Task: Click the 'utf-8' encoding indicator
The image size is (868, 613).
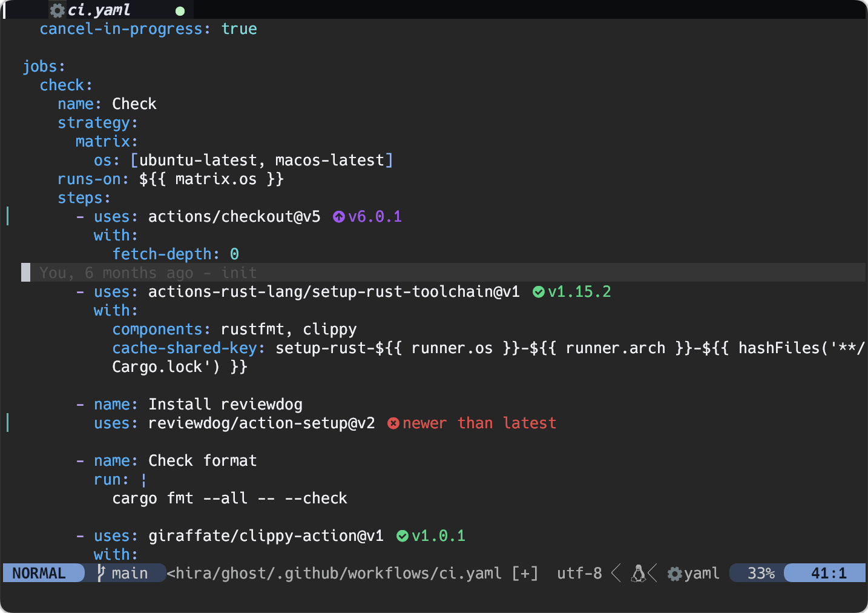Action: 579,573
